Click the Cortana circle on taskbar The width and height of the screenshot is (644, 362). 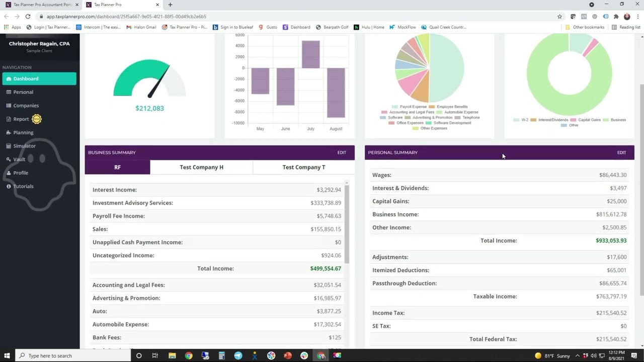click(139, 355)
